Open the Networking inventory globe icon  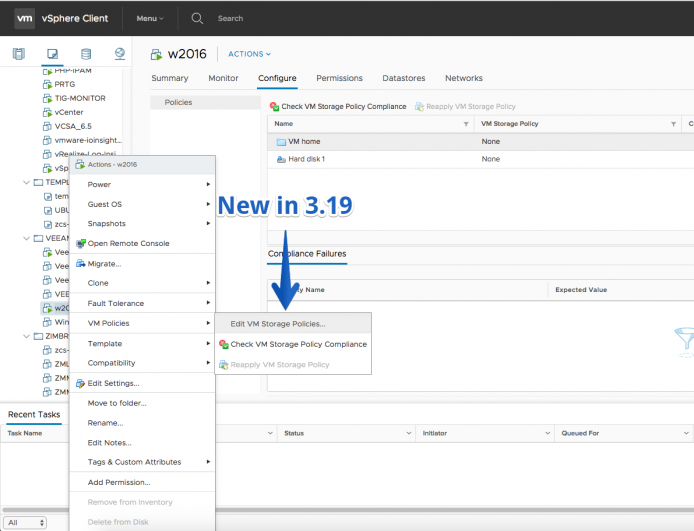point(120,54)
